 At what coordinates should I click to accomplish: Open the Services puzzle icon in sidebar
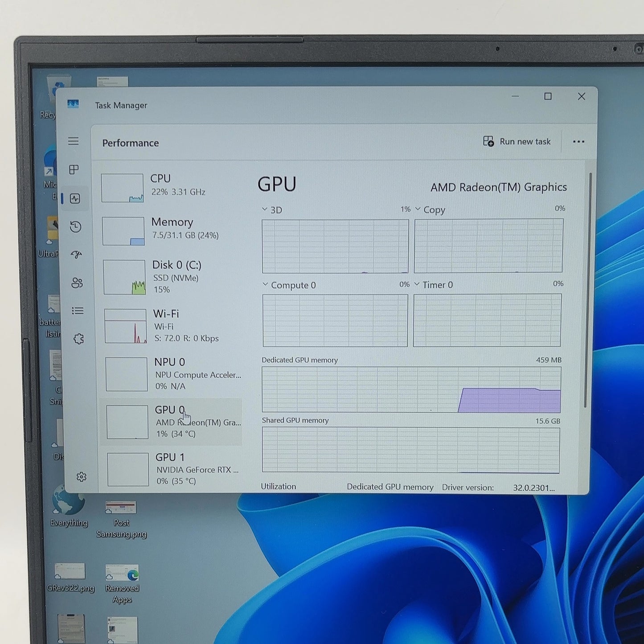(79, 339)
